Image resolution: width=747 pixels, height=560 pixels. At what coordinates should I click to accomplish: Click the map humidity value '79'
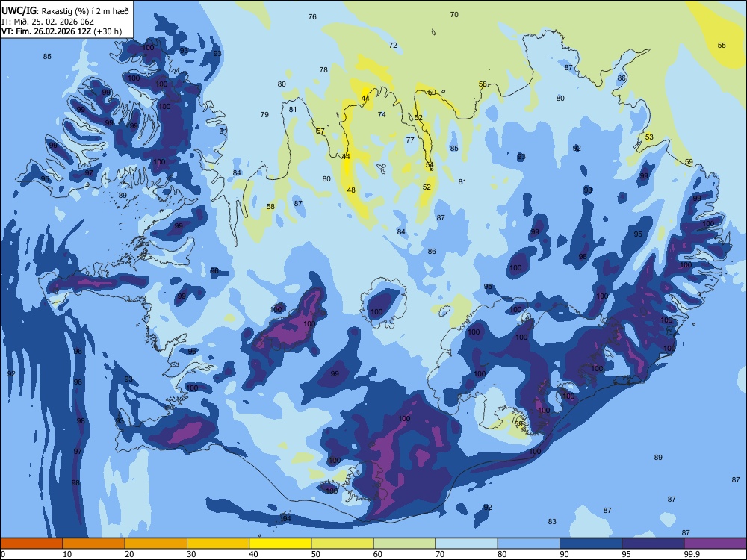[x=264, y=114]
